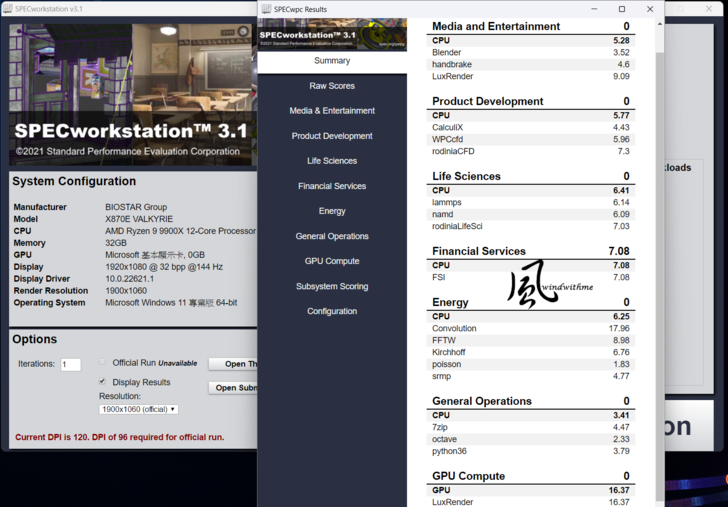The image size is (728, 507).
Task: Click the Current DPI is 120 warning text
Action: tap(119, 437)
